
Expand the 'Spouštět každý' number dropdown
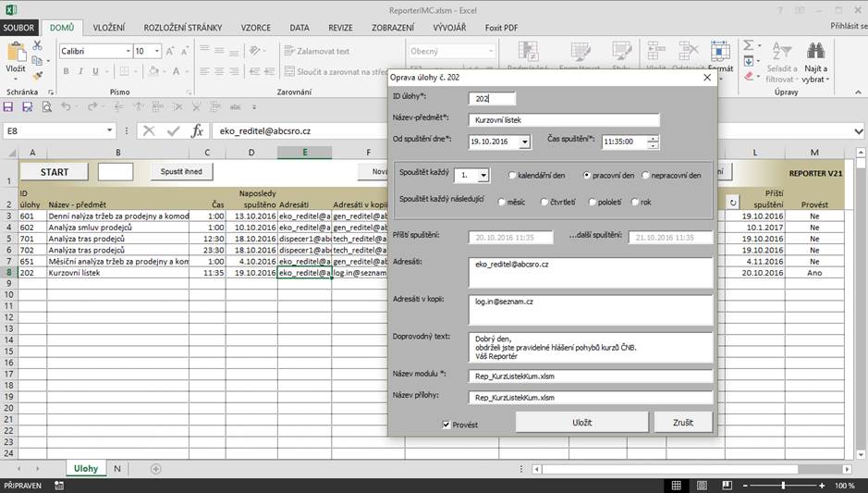pos(483,175)
